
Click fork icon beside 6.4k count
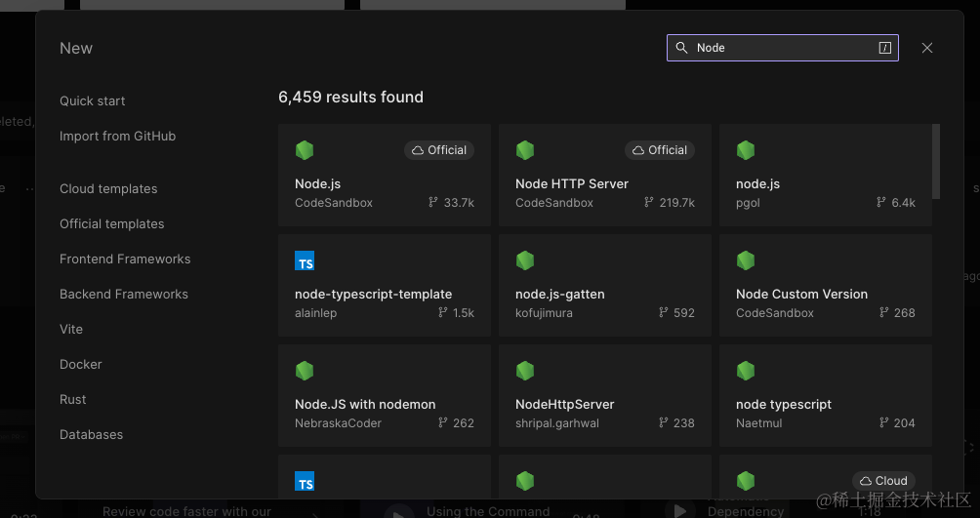pos(881,203)
